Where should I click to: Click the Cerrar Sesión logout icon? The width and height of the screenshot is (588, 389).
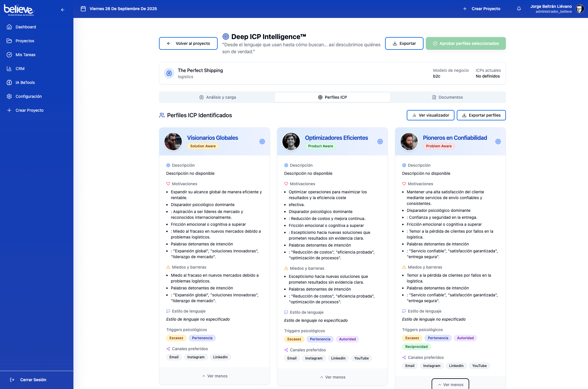12,380
